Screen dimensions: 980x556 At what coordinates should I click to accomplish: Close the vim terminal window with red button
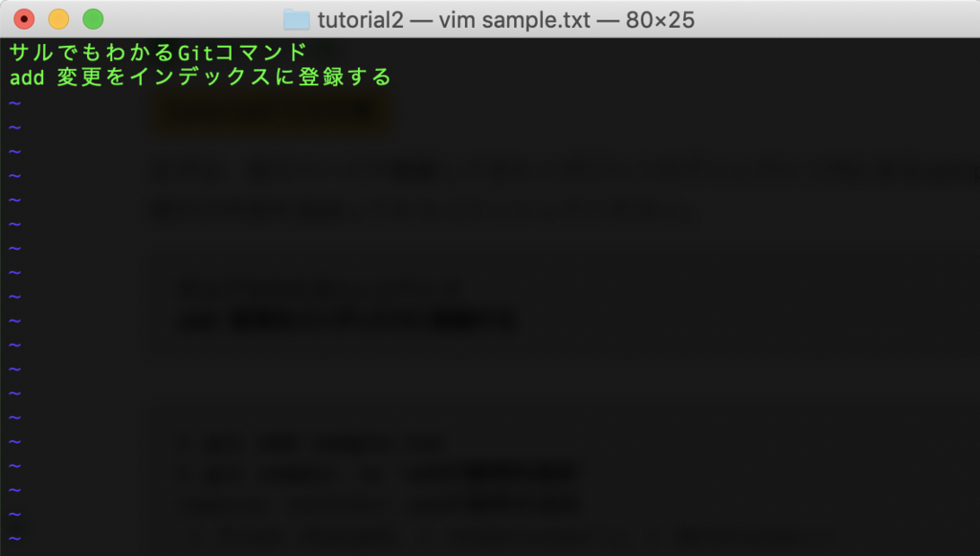(x=24, y=19)
